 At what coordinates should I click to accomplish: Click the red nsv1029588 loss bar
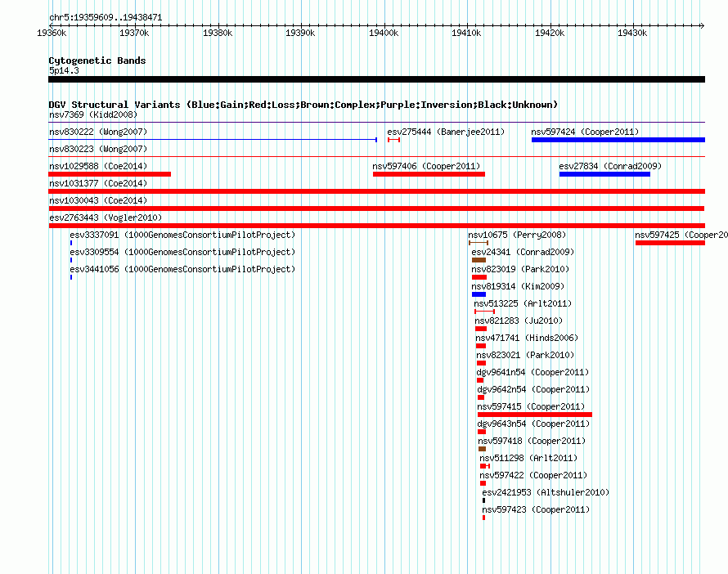[x=110, y=174]
